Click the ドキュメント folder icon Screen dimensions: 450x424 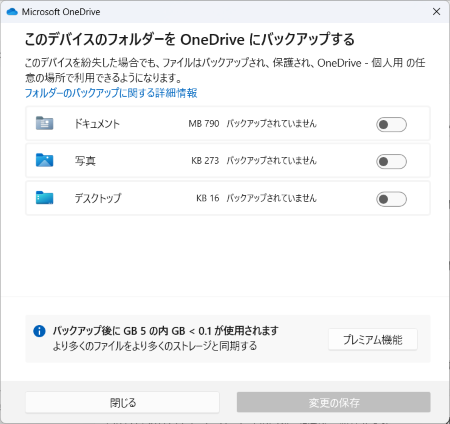click(45, 123)
